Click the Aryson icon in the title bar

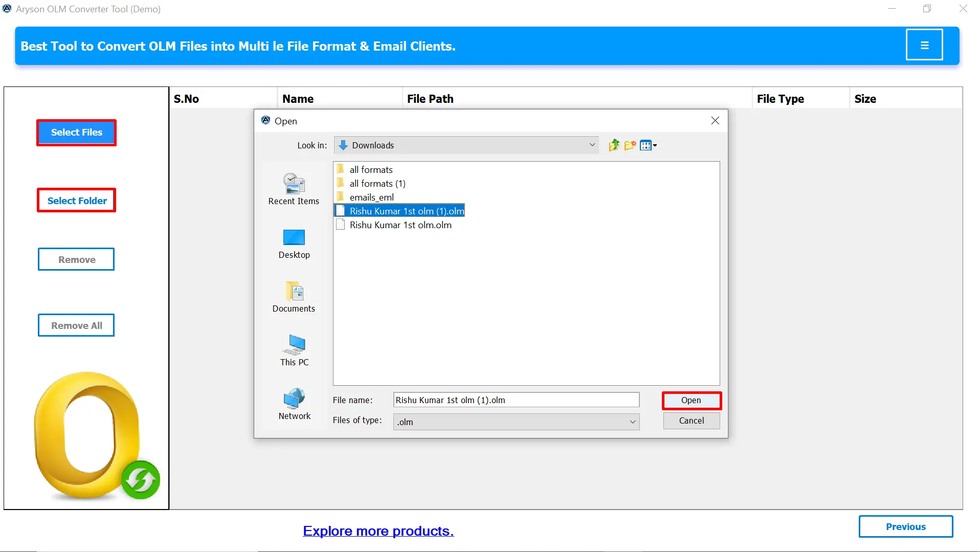(7, 9)
